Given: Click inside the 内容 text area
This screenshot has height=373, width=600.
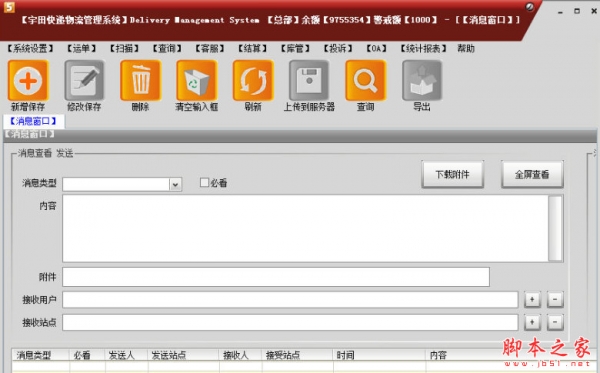Looking at the screenshot, I should 305,228.
